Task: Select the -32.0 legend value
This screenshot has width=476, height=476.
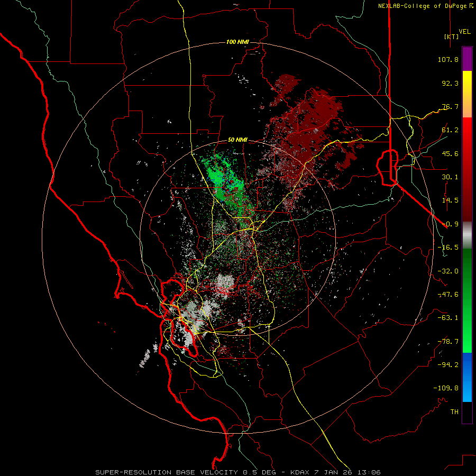Action: [448, 271]
